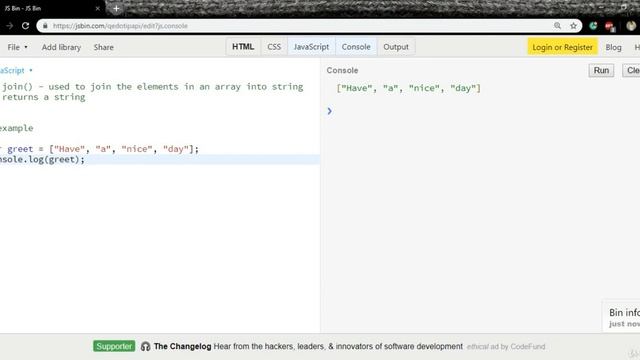Toggle the Console panel
This screenshot has width=640, height=360.
point(356,47)
